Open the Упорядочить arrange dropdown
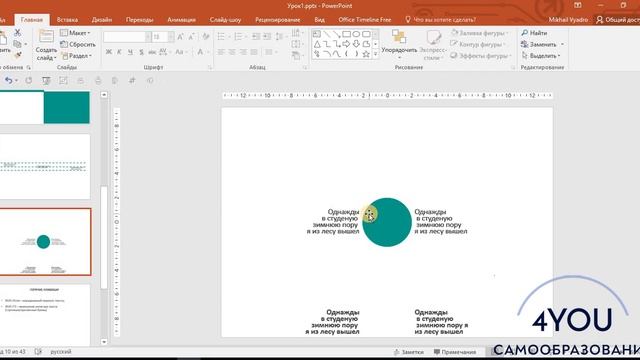 (399, 45)
